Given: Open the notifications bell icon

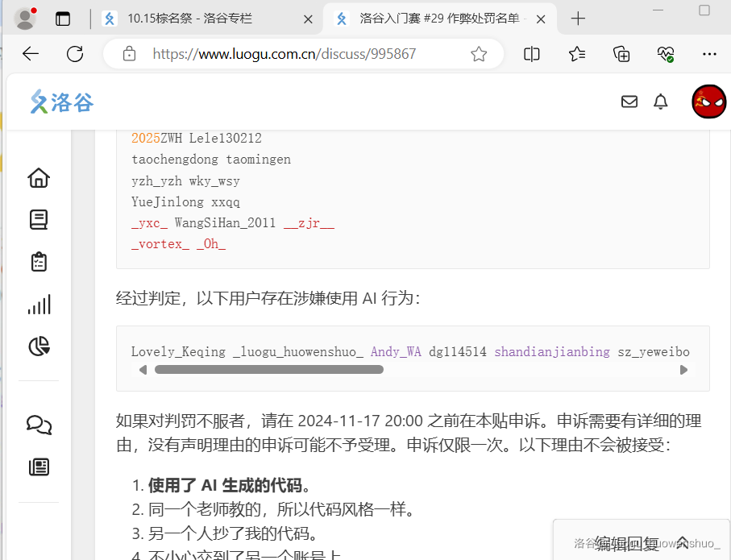Looking at the screenshot, I should [x=661, y=102].
